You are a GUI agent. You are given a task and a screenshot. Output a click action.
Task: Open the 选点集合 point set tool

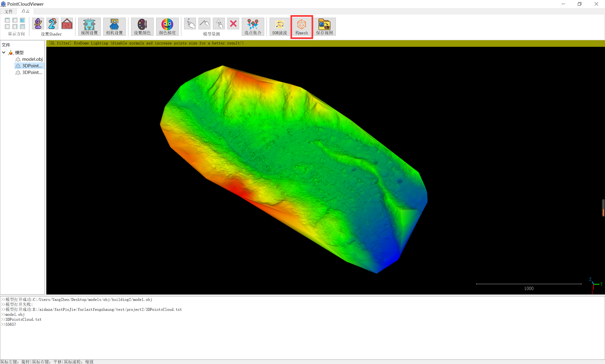(x=253, y=26)
